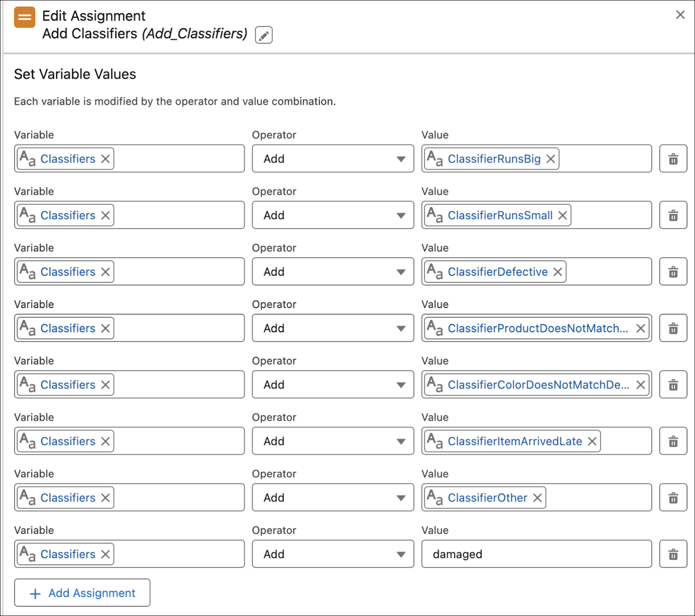Remove Classifiers variable in ClassifierDefective row
The height and width of the screenshot is (616, 695).
click(x=105, y=272)
